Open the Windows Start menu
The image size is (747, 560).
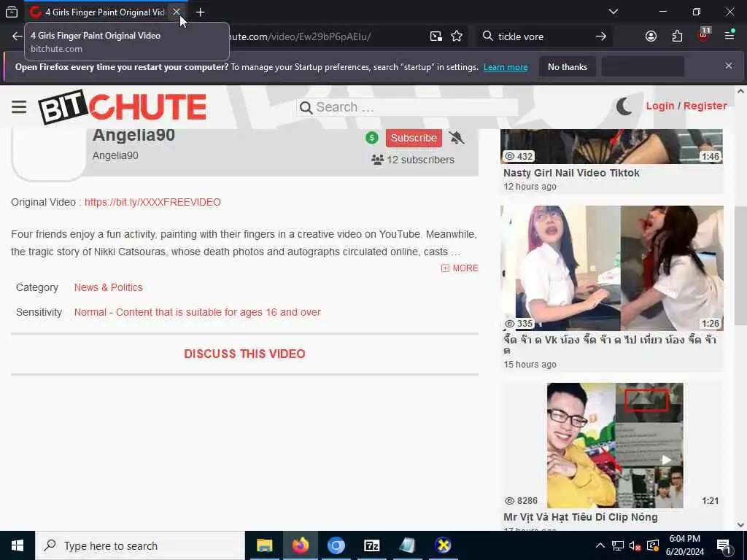pyautogui.click(x=18, y=545)
